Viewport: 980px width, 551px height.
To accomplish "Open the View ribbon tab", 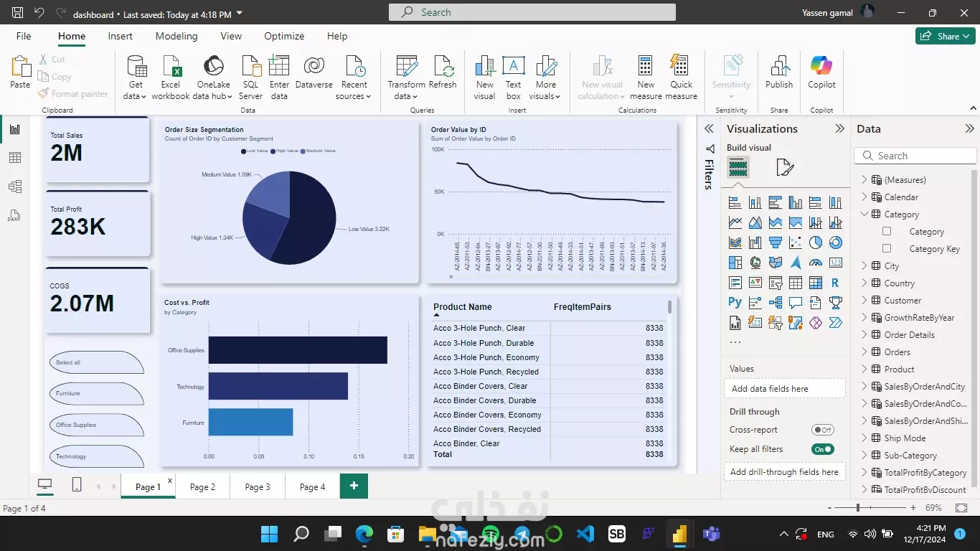I will (231, 36).
